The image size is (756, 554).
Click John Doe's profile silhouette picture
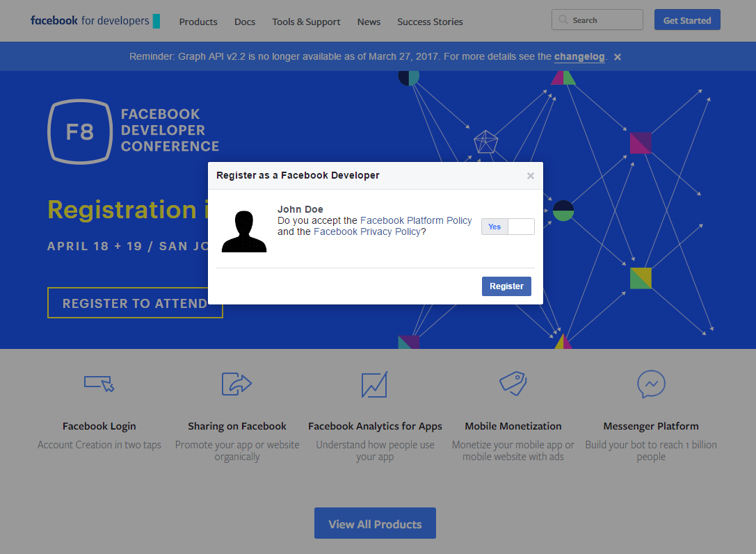click(244, 231)
